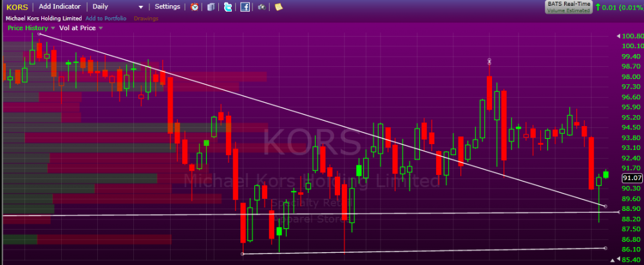The width and height of the screenshot is (644, 265).
Task: Click the 0.01 (0.01%) price change
Action: point(623,7)
